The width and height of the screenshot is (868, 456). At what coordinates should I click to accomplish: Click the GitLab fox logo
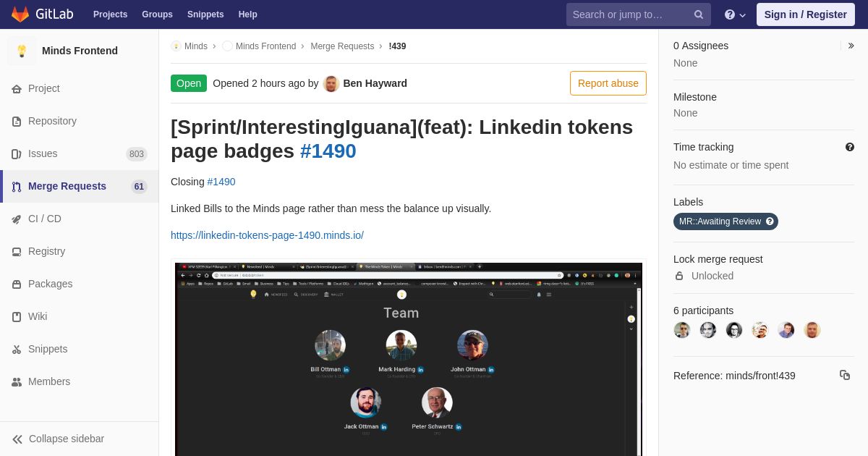(x=20, y=14)
